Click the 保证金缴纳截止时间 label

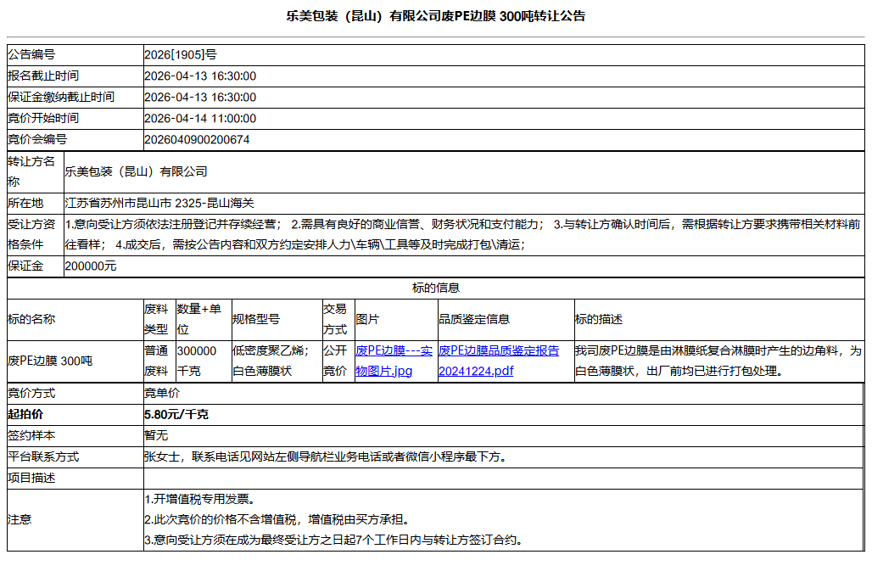(x=61, y=97)
